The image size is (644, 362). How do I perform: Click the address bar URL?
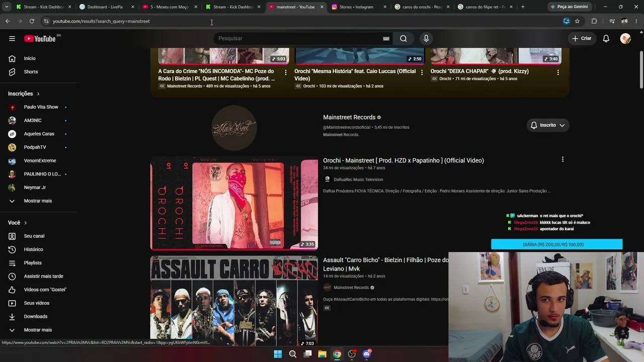pyautogui.click(x=101, y=21)
